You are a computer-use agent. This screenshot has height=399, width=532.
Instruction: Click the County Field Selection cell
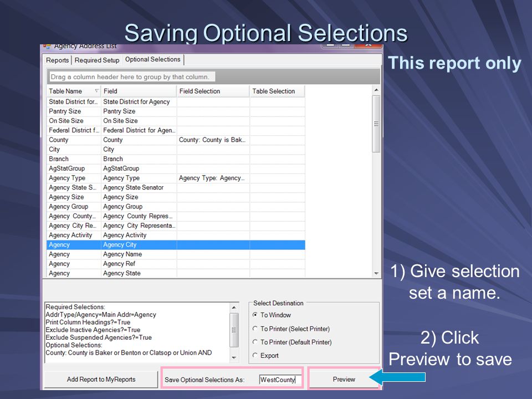[213, 140]
